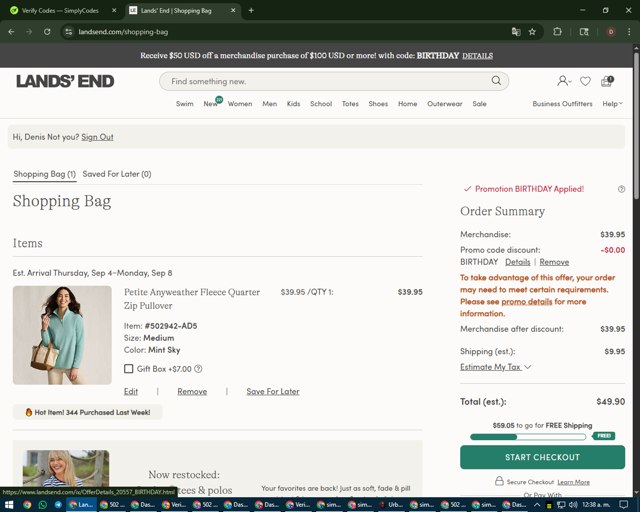Click the search magnifier icon

496,80
